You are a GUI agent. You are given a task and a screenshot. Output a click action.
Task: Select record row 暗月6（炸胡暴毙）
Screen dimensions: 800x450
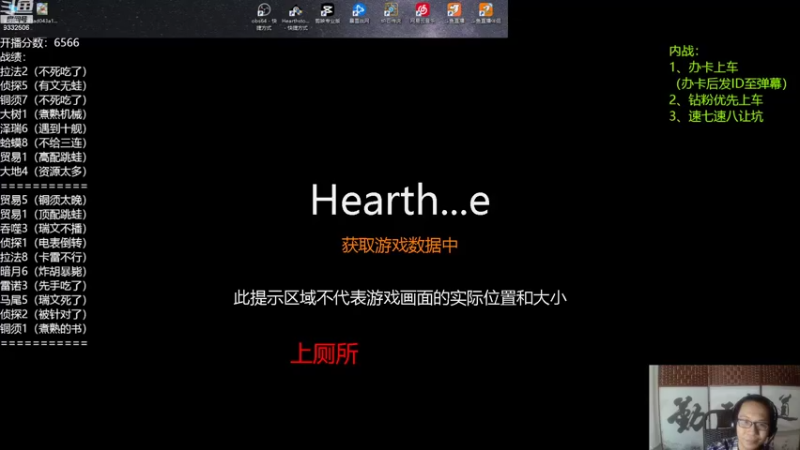(44, 271)
